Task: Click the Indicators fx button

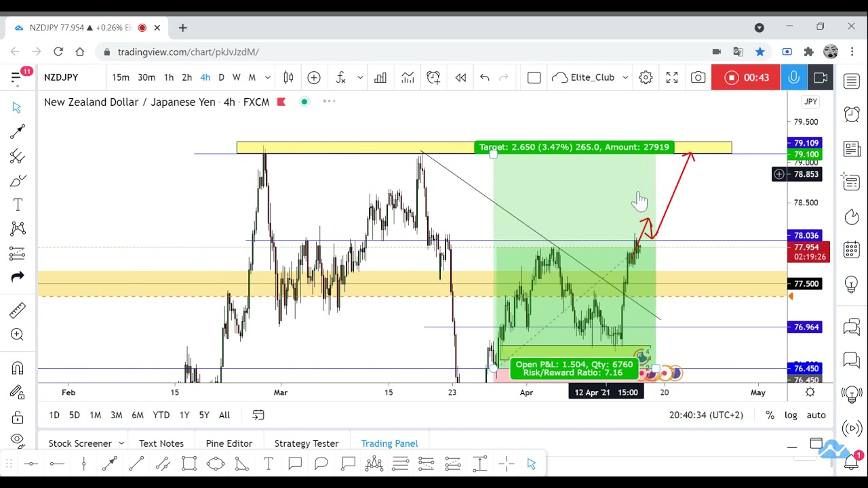Action: tap(341, 77)
